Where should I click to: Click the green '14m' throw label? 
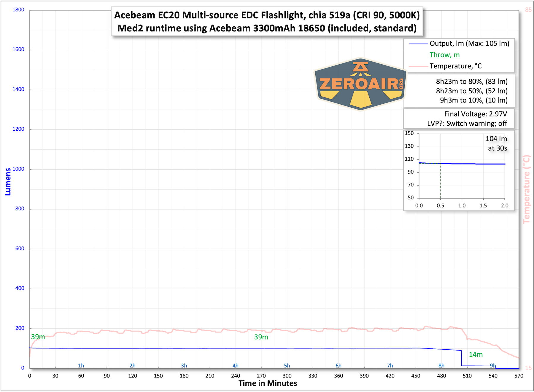coord(476,355)
